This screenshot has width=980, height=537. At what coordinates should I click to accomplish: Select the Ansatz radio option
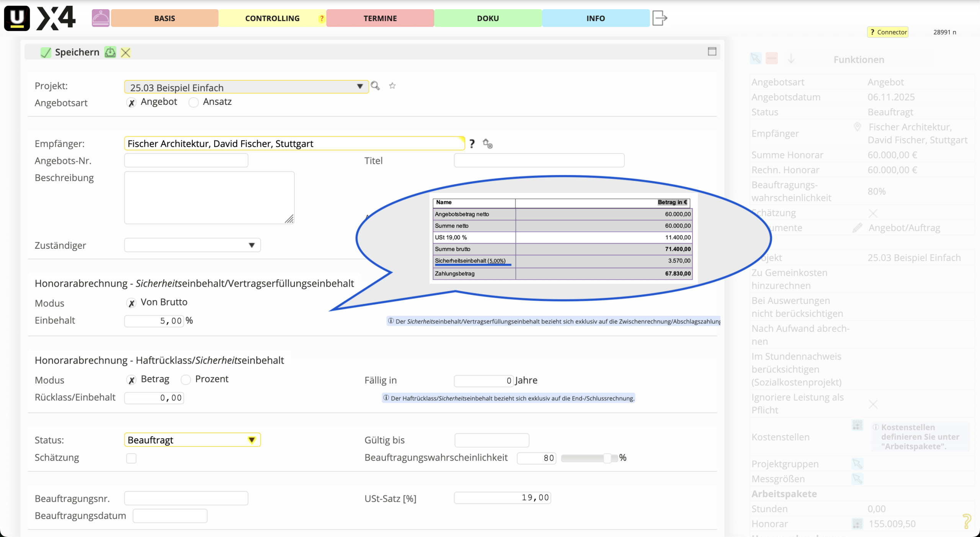[194, 102]
